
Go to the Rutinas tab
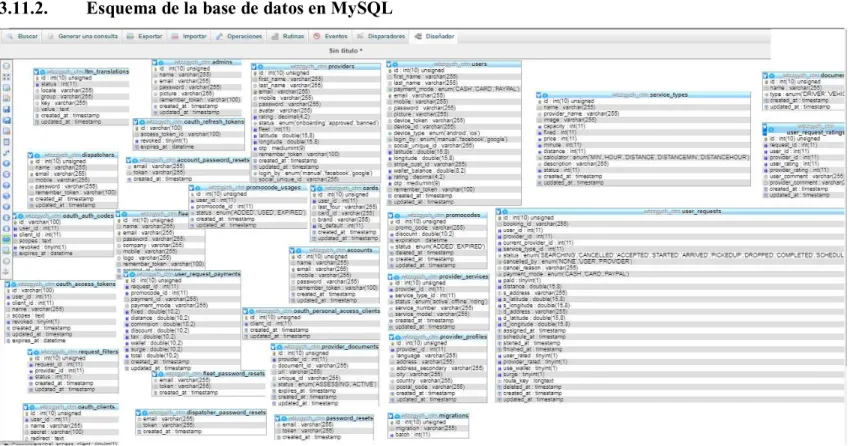tap(288, 36)
